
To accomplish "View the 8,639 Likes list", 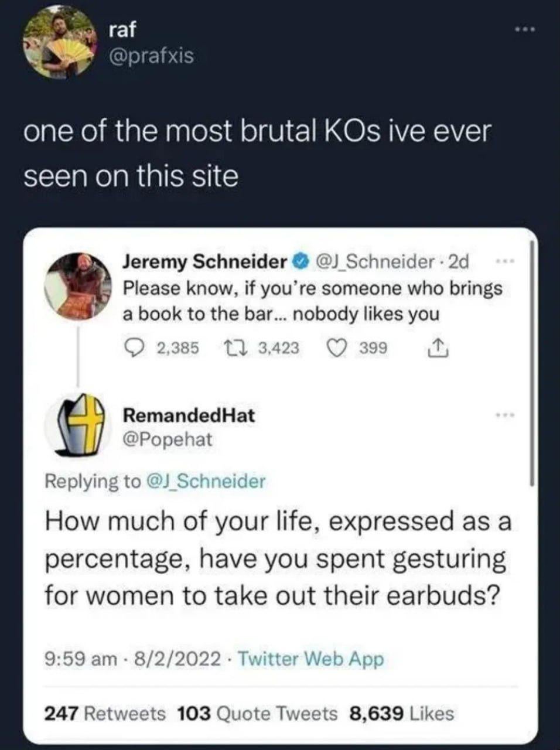I will (401, 714).
